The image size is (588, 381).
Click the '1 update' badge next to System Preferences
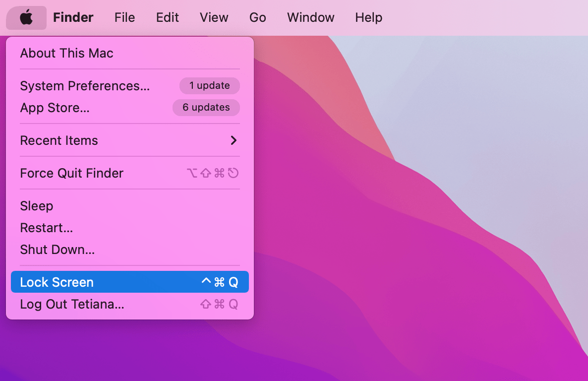click(x=209, y=85)
